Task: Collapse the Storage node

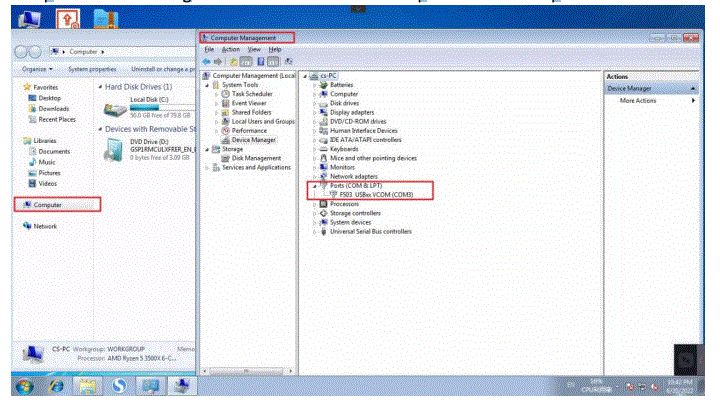Action: (x=207, y=149)
